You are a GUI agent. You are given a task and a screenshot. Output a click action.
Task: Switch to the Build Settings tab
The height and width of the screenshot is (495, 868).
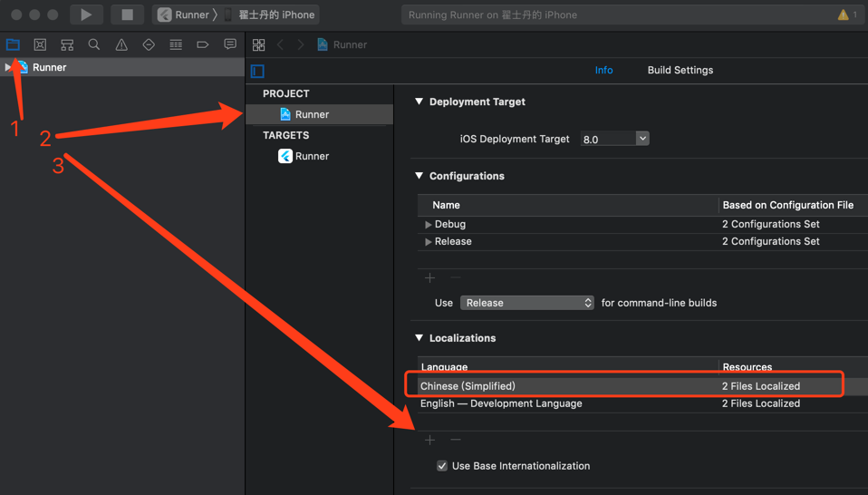pyautogui.click(x=680, y=70)
